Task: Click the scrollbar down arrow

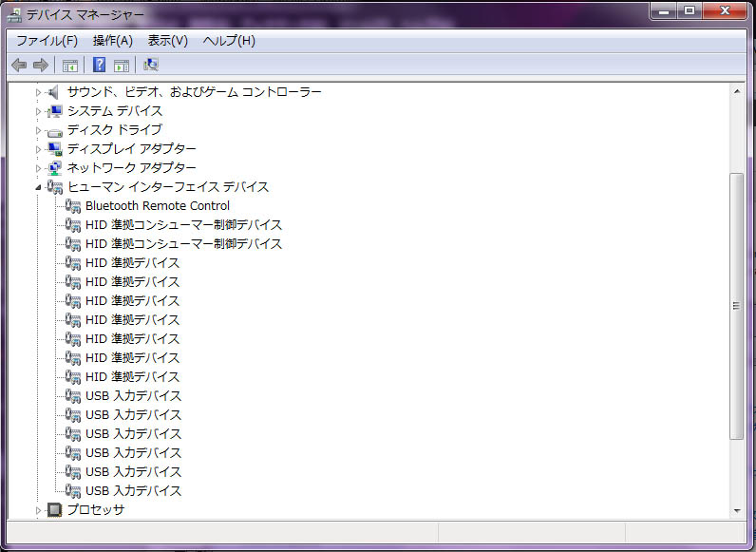Action: click(x=736, y=510)
